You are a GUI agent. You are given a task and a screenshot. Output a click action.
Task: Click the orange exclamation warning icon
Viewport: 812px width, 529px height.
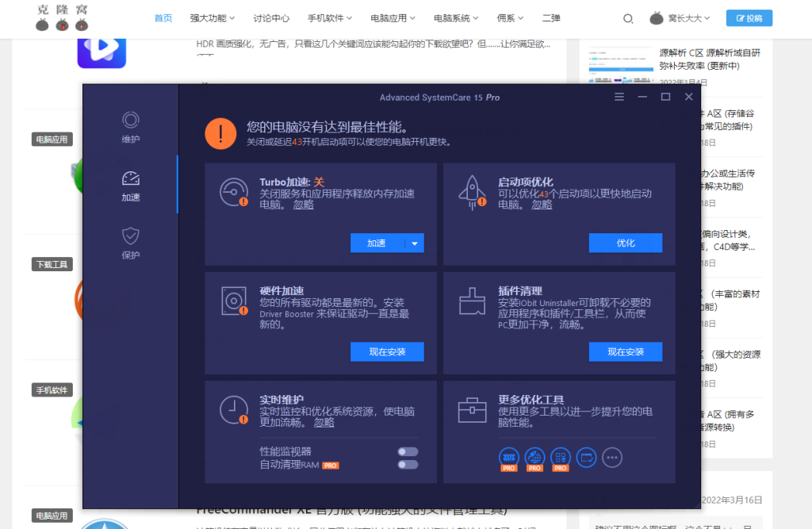pos(220,134)
